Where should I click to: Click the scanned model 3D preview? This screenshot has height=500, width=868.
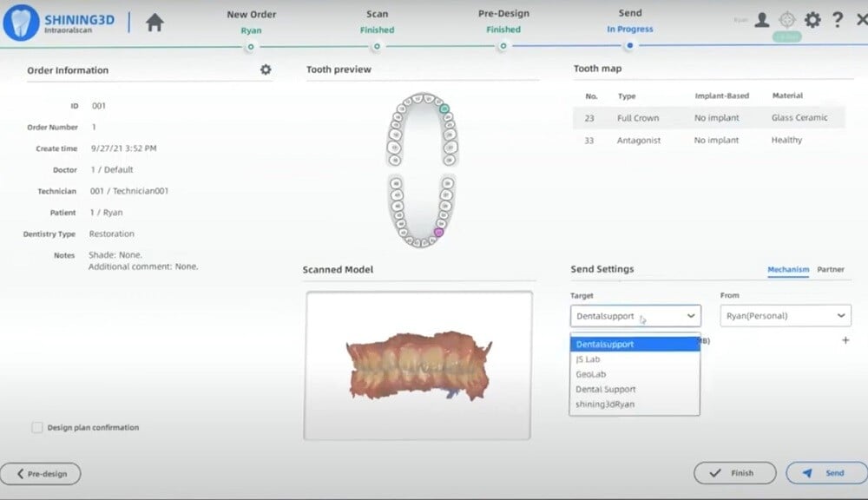point(418,365)
